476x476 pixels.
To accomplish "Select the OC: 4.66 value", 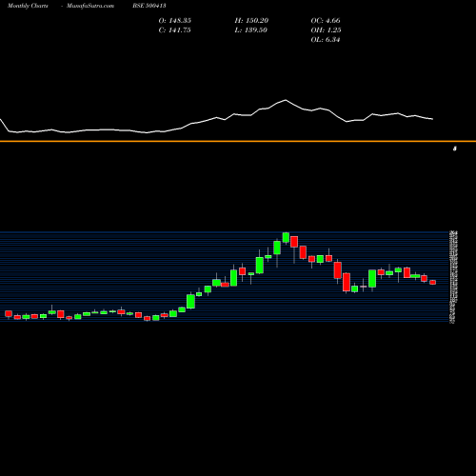I will (x=326, y=21).
